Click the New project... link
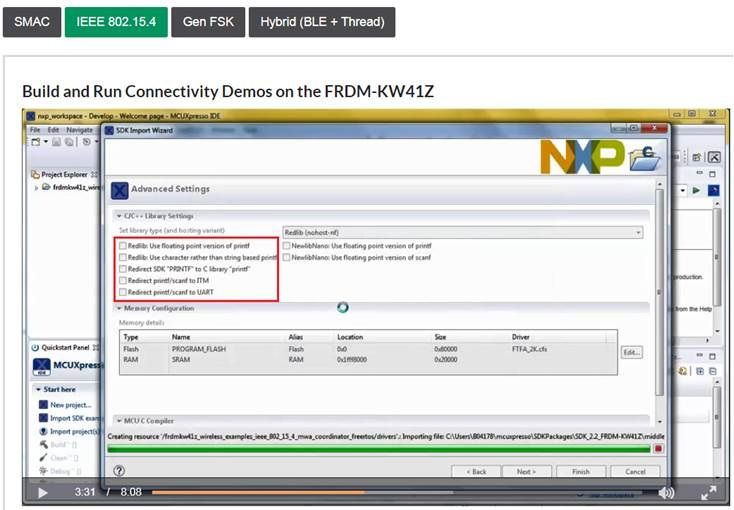Viewport: 734px width, 510px height. point(70,405)
